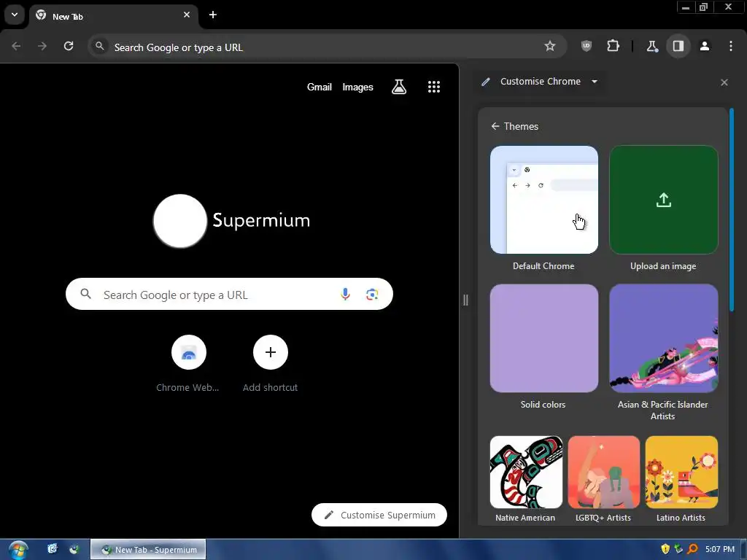Reload the page

pos(69,46)
